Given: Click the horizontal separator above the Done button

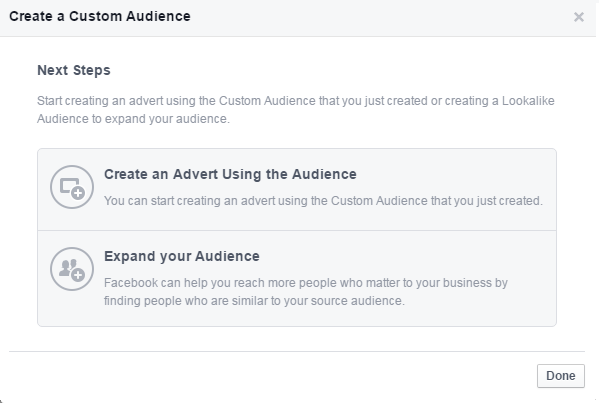Looking at the screenshot, I should [x=297, y=351].
